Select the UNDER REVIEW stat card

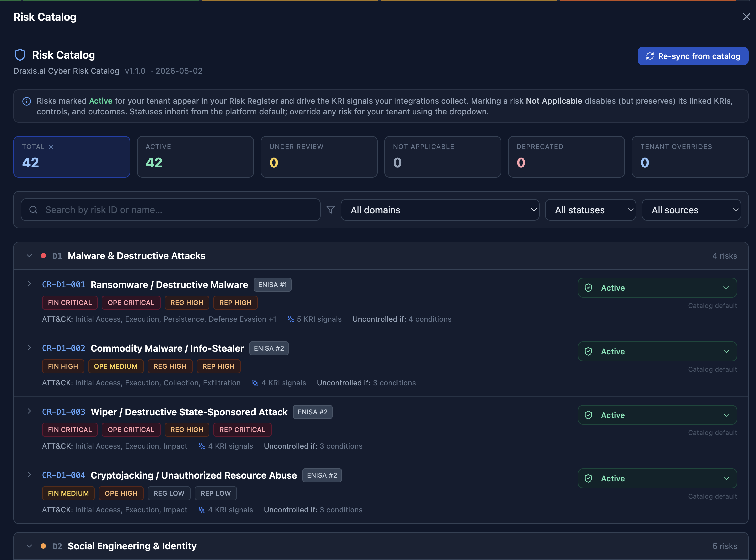pyautogui.click(x=319, y=156)
